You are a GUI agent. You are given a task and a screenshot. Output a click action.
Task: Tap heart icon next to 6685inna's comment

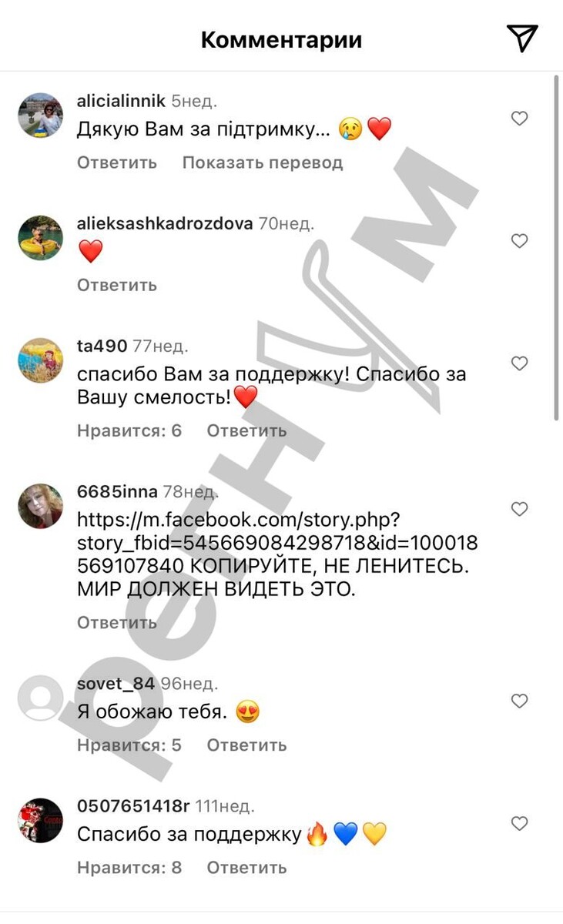coord(520,509)
